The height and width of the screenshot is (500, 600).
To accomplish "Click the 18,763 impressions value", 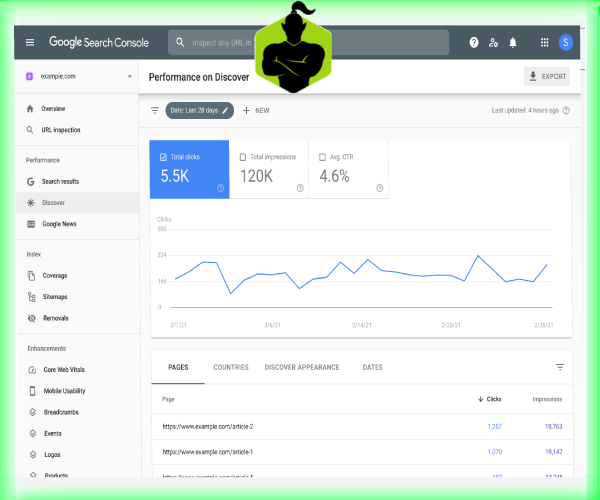I will (x=553, y=426).
